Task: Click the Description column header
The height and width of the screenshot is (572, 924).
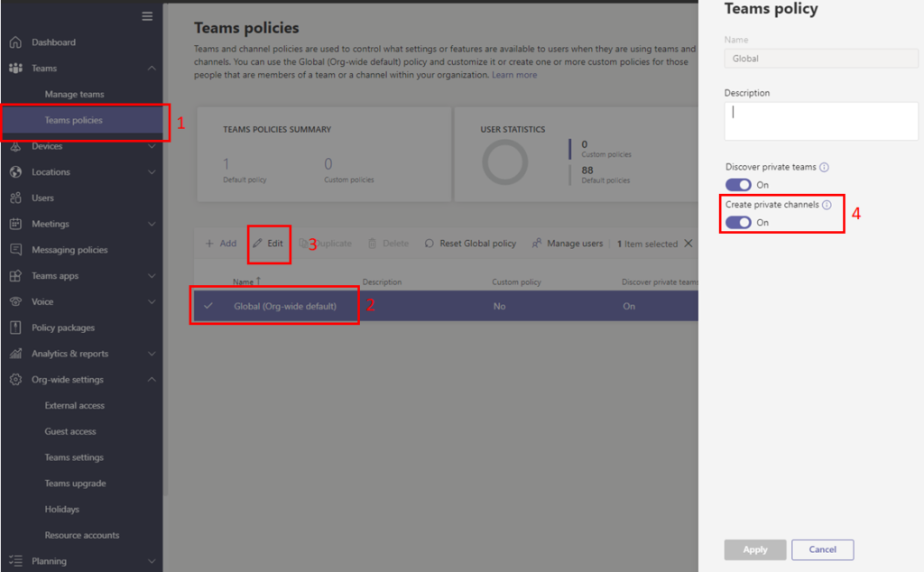Action: click(x=382, y=281)
